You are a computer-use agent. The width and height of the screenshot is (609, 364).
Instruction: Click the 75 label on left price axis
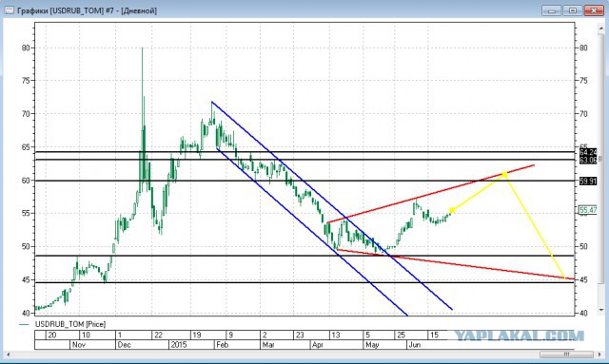(26, 81)
